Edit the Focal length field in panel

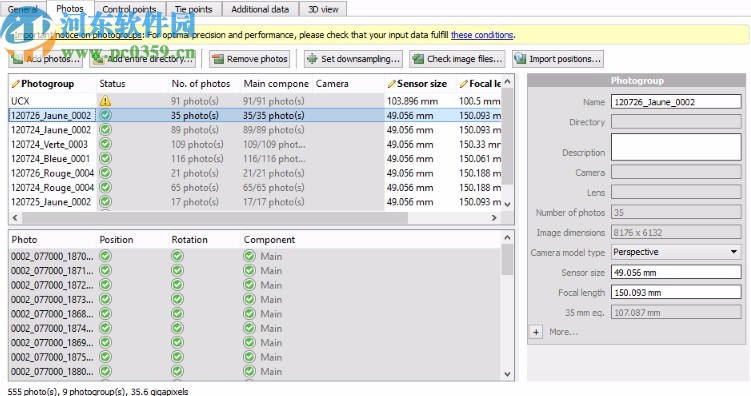(676, 292)
